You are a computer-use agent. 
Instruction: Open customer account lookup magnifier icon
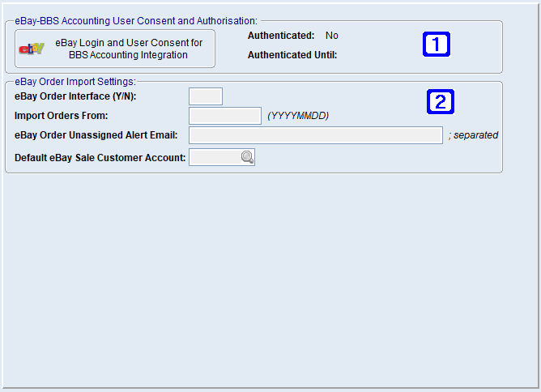pos(247,157)
